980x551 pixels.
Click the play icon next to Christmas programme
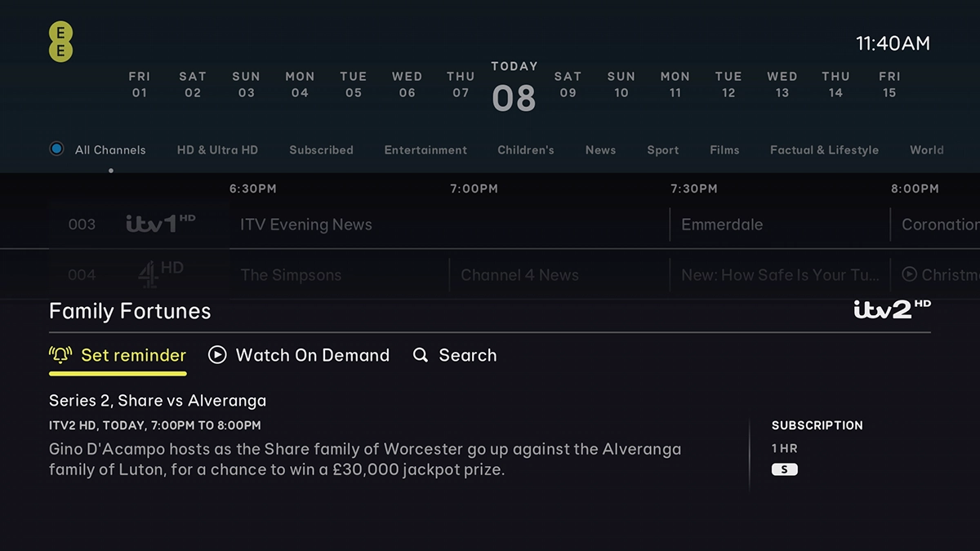pos(909,274)
